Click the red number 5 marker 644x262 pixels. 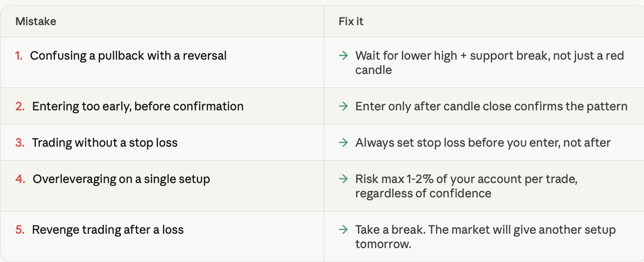click(x=20, y=230)
